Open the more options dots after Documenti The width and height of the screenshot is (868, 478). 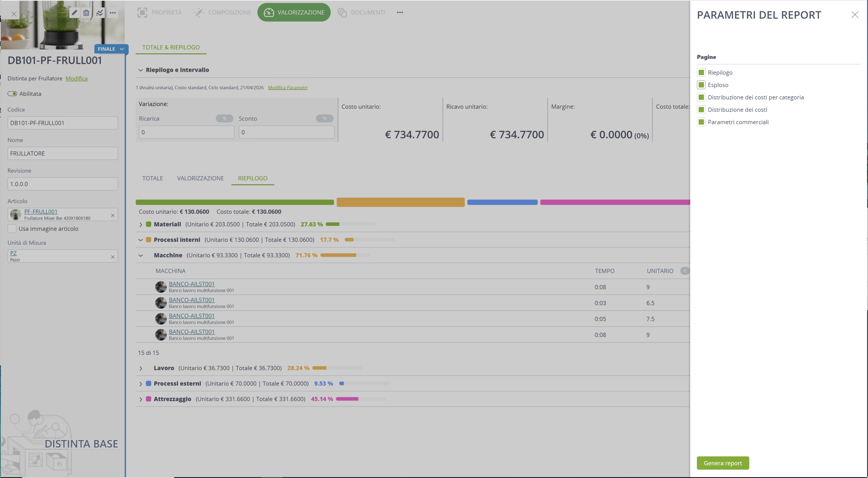[400, 12]
